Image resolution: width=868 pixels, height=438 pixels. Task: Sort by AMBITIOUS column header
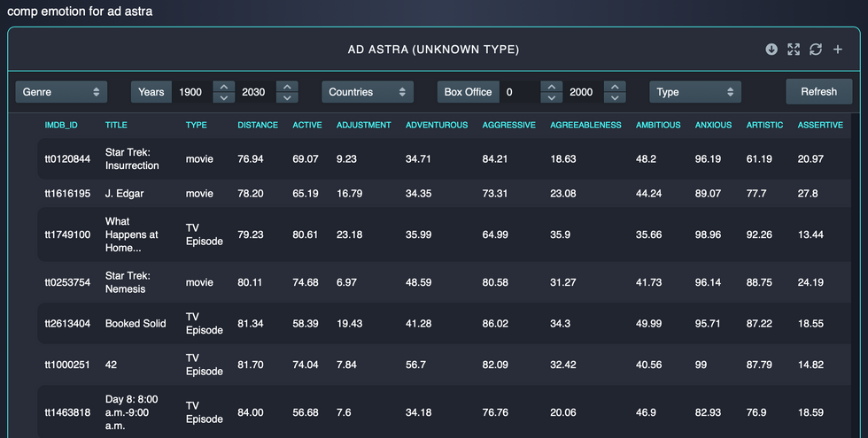coord(658,125)
